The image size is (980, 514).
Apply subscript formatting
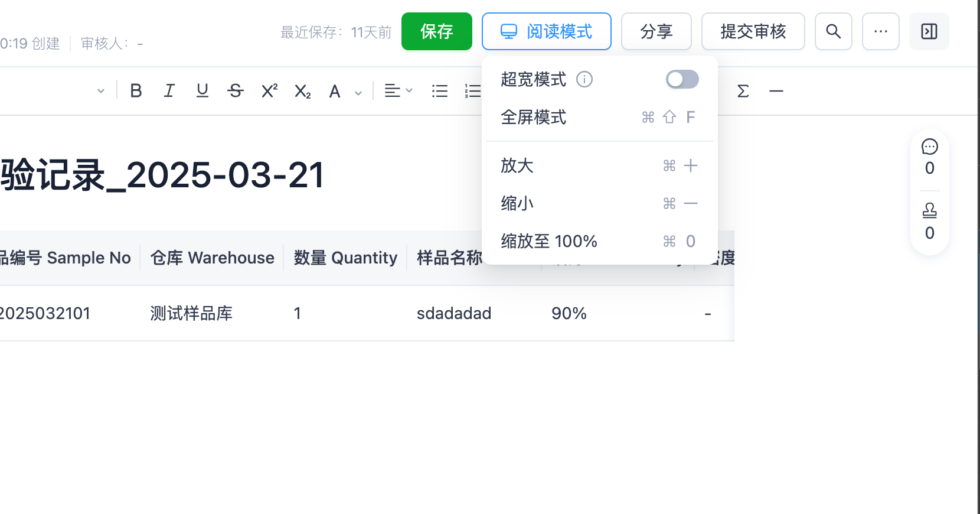(302, 91)
